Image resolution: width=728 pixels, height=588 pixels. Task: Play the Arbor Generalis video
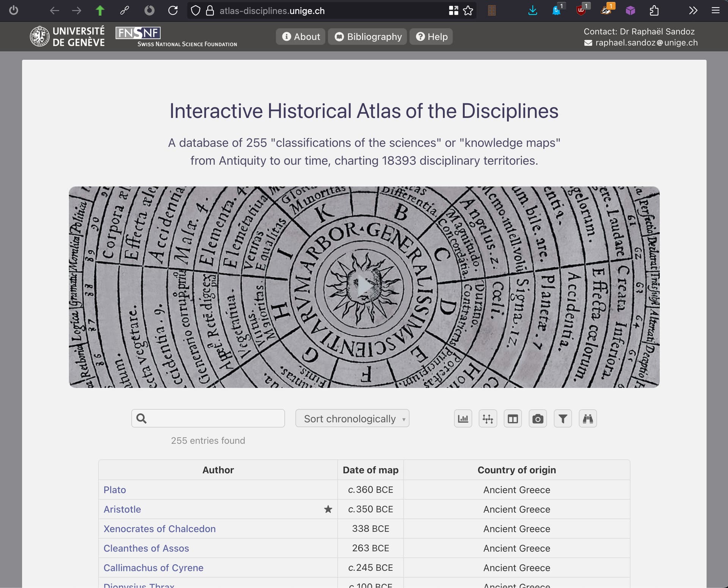coord(364,287)
